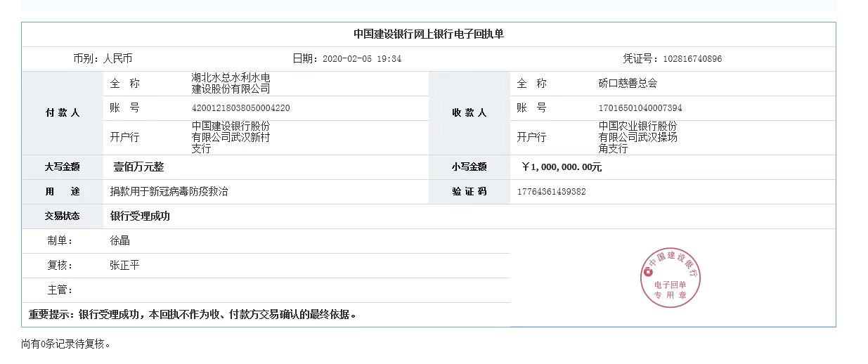This screenshot has width=868, height=364.
Task: Click preparer name 徐晶
Action: 119,241
